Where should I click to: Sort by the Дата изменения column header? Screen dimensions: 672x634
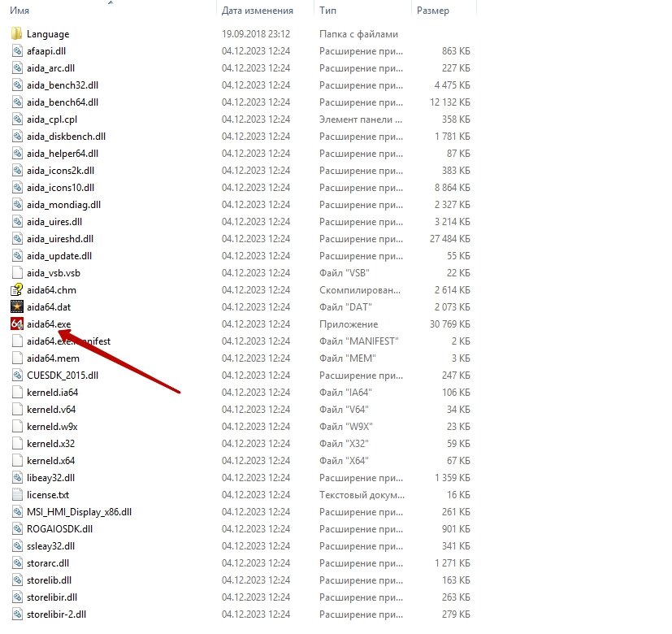[257, 11]
